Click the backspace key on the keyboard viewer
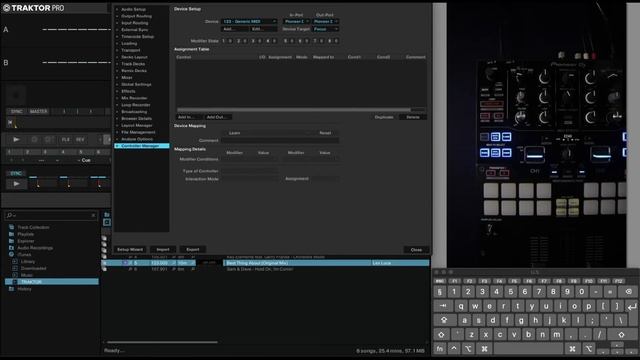The image size is (640, 360). [x=628, y=291]
